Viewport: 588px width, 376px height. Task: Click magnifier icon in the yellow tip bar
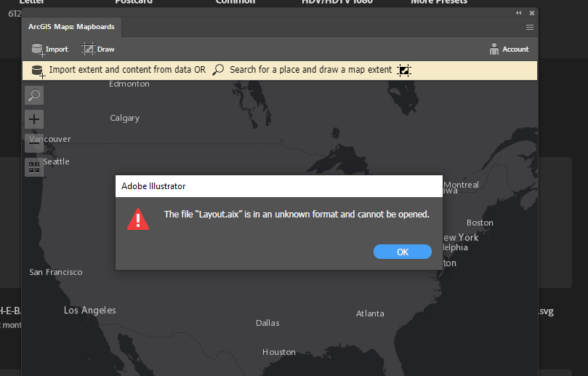(218, 70)
